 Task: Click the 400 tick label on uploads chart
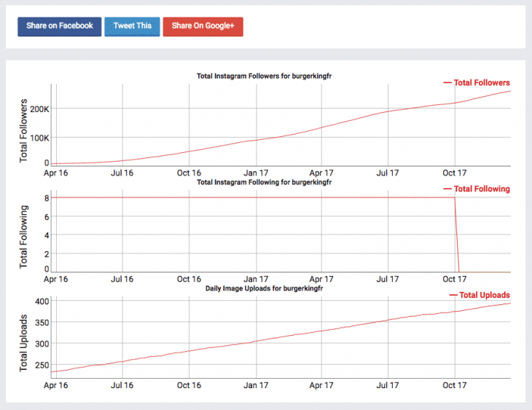(x=42, y=301)
